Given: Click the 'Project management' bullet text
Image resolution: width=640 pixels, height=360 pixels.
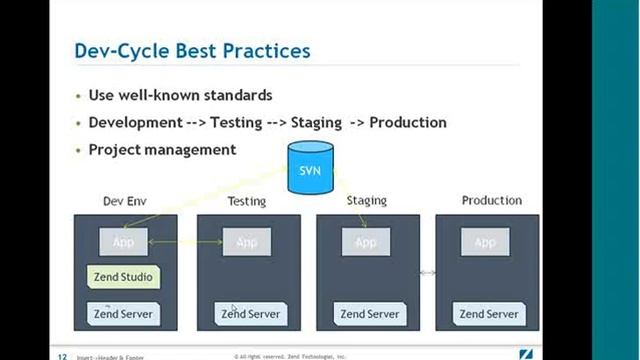Looking at the screenshot, I should 162,150.
